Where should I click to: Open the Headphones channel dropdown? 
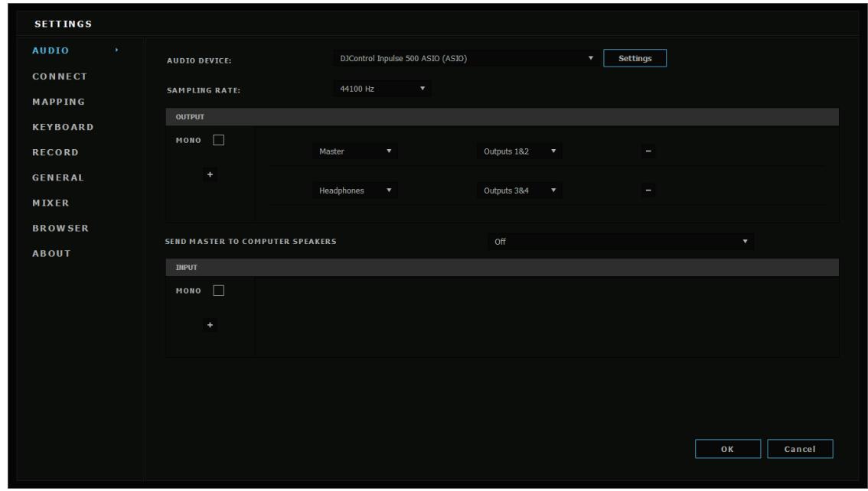click(355, 190)
